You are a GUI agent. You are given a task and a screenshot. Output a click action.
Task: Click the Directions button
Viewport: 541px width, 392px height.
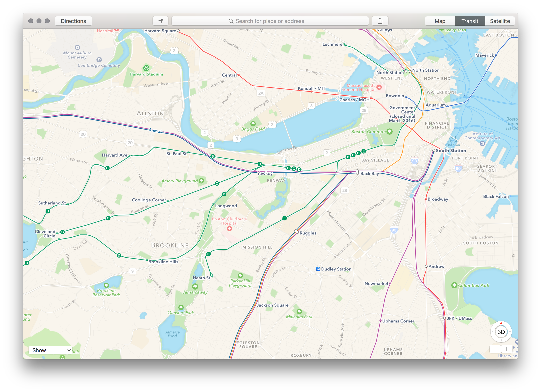(73, 21)
